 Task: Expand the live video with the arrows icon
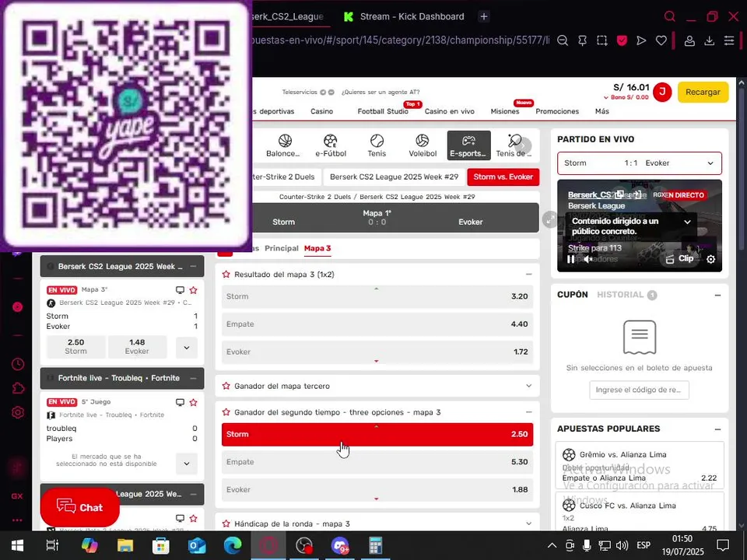pos(550,219)
